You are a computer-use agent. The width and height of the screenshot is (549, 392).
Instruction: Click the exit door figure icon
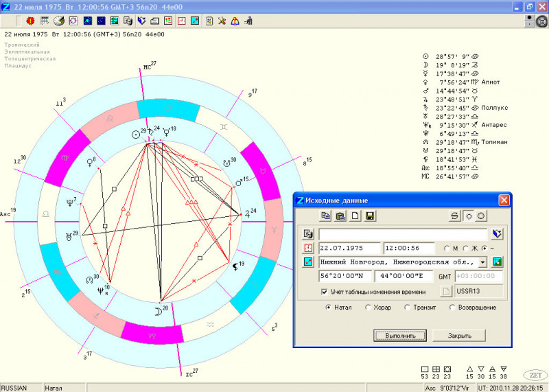pos(248,21)
